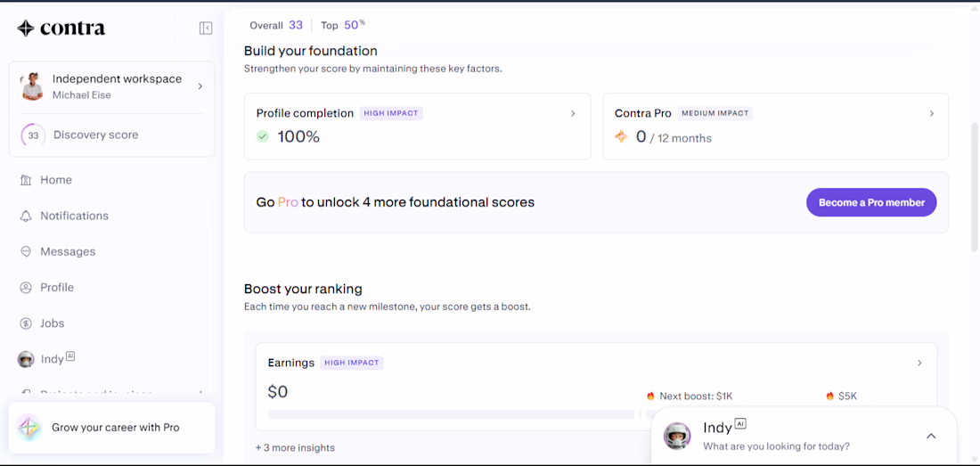The height and width of the screenshot is (466, 980).
Task: Collapse the sidebar panel icon
Action: (x=206, y=29)
